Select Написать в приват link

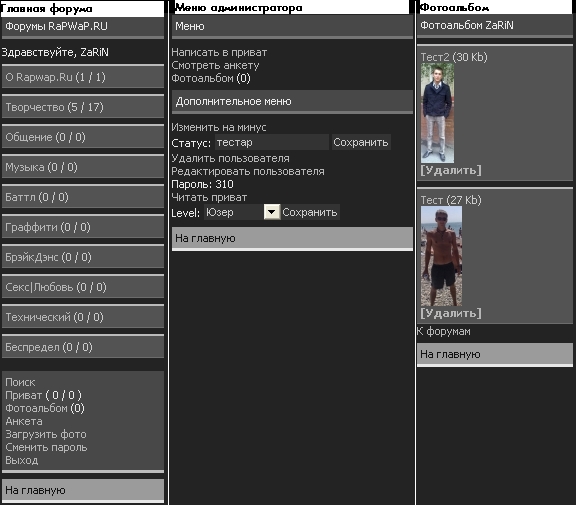tap(219, 53)
